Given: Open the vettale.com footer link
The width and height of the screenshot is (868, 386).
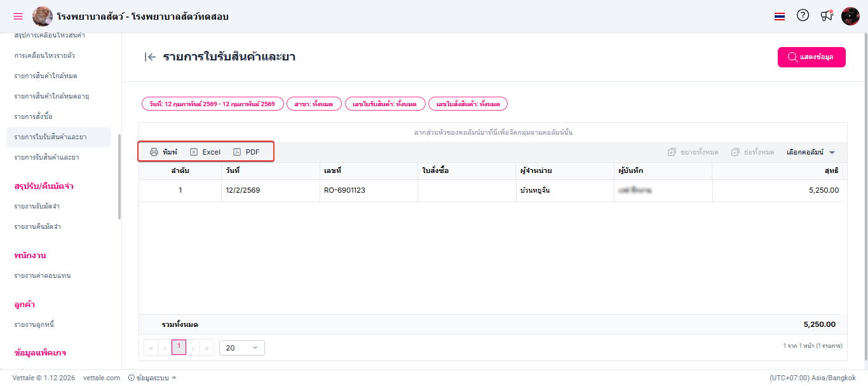Looking at the screenshot, I should pos(102,378).
